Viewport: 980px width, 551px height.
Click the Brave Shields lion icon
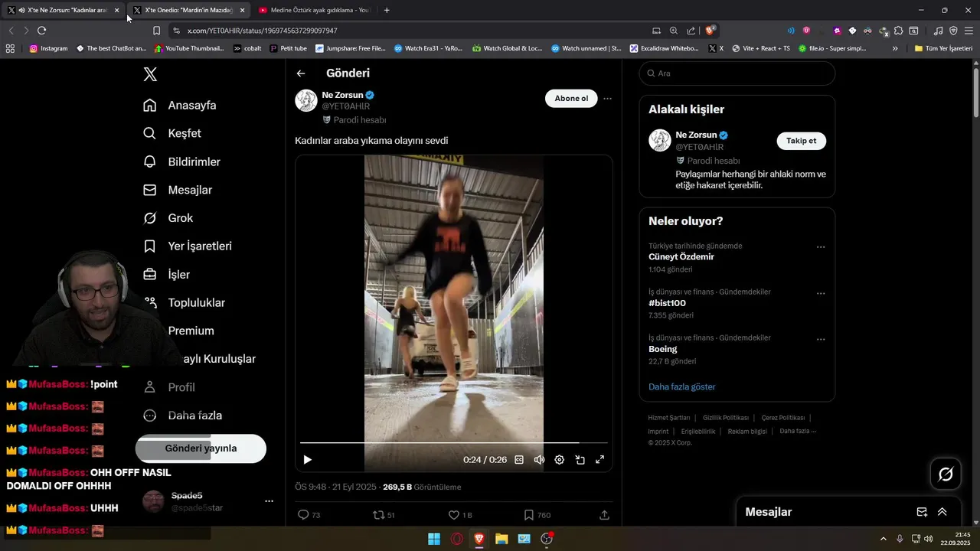[x=710, y=31]
